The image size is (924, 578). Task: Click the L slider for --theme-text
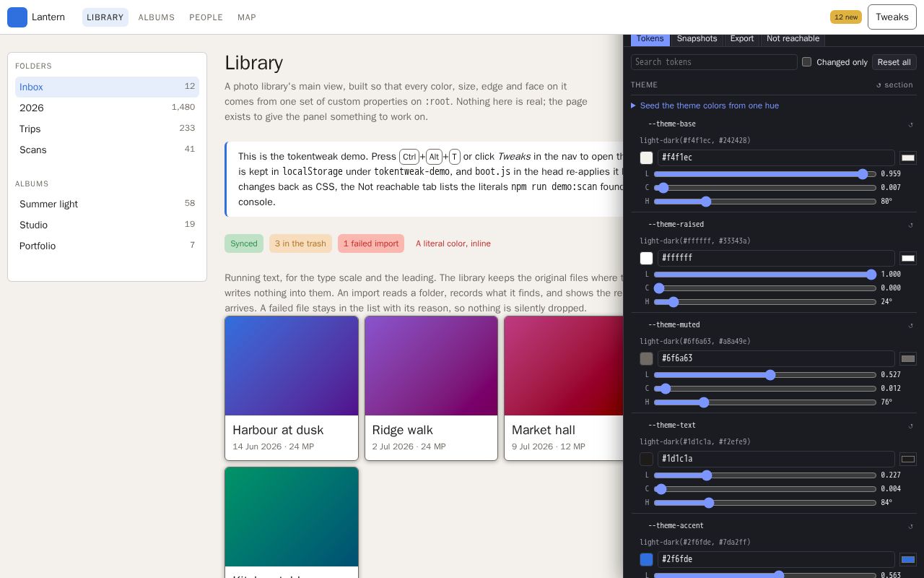[x=765, y=475]
